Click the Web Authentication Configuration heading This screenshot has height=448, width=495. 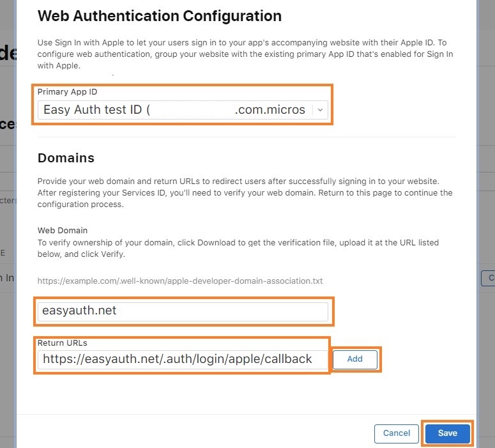pyautogui.click(x=159, y=16)
